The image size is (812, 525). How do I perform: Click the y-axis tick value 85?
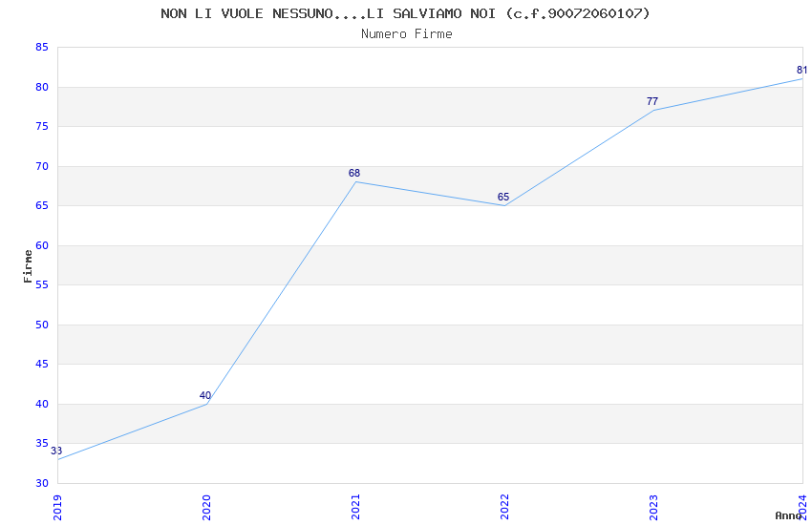pos(42,47)
